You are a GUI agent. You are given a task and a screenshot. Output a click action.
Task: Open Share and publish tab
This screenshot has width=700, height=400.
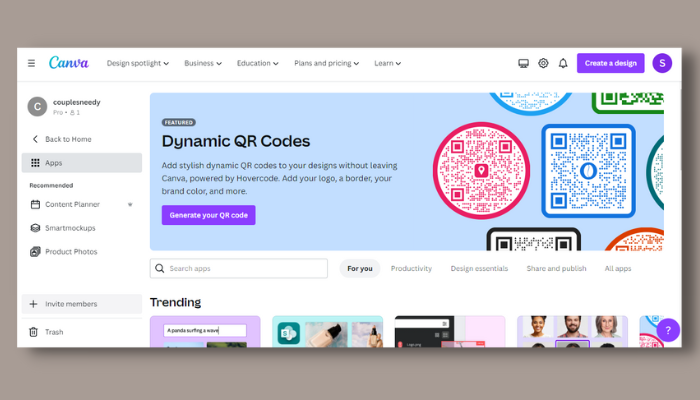point(556,268)
